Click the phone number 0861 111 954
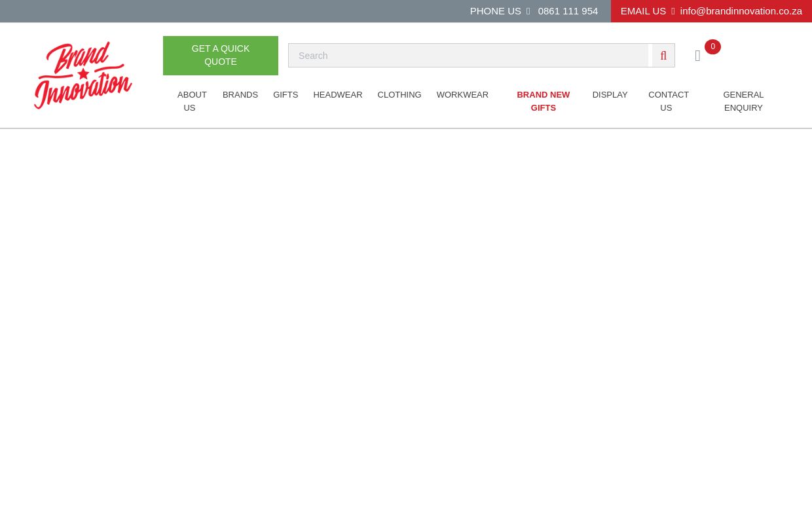 (x=568, y=11)
